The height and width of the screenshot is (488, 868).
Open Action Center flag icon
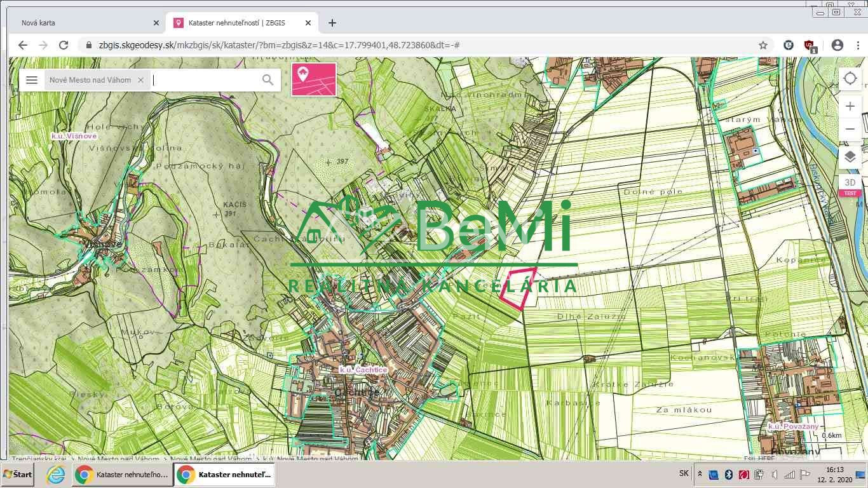805,474
